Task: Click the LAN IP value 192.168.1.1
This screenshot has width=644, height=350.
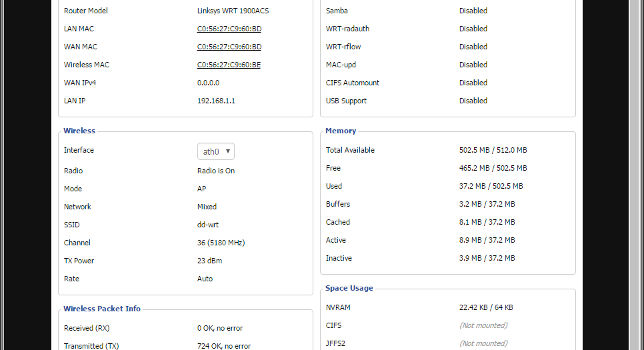Action: tap(216, 101)
